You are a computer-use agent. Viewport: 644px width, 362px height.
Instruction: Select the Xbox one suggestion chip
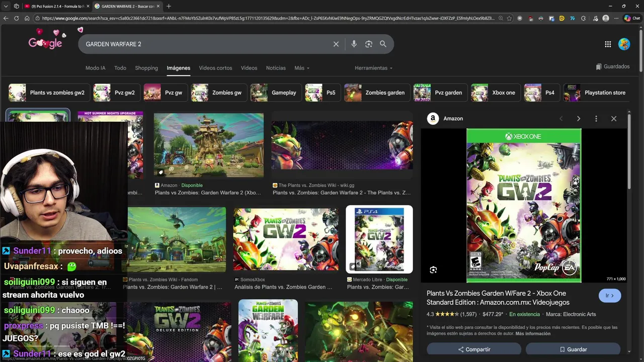click(x=496, y=93)
